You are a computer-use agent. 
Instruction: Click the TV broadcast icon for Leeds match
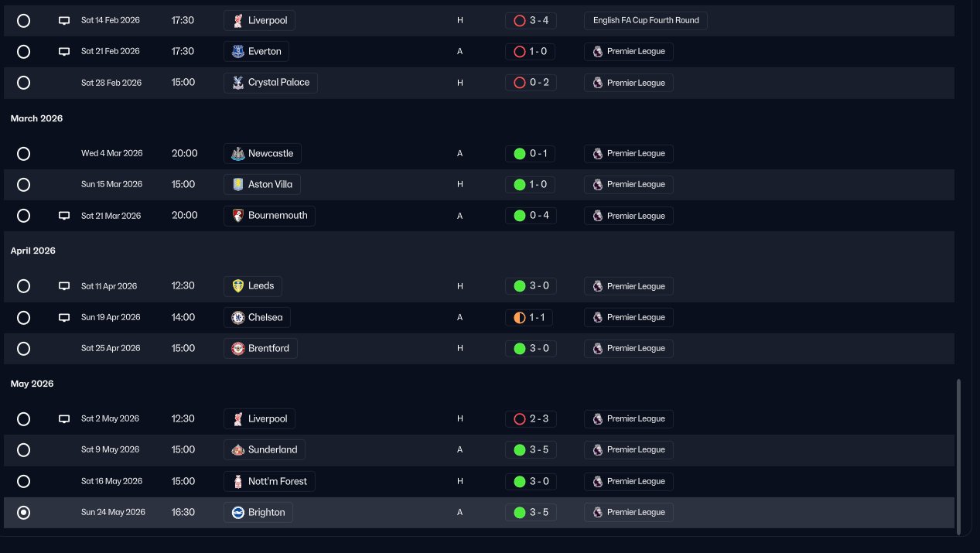64,286
